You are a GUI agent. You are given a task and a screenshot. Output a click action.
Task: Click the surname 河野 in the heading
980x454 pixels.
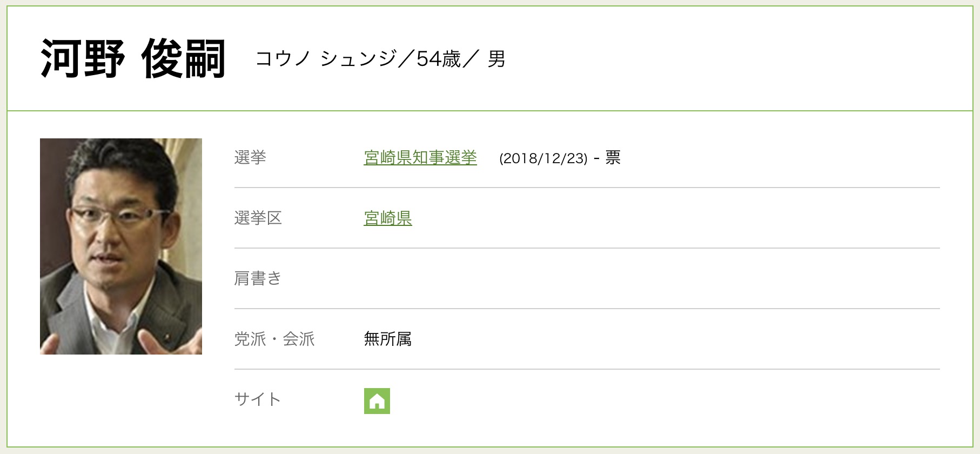click(83, 59)
